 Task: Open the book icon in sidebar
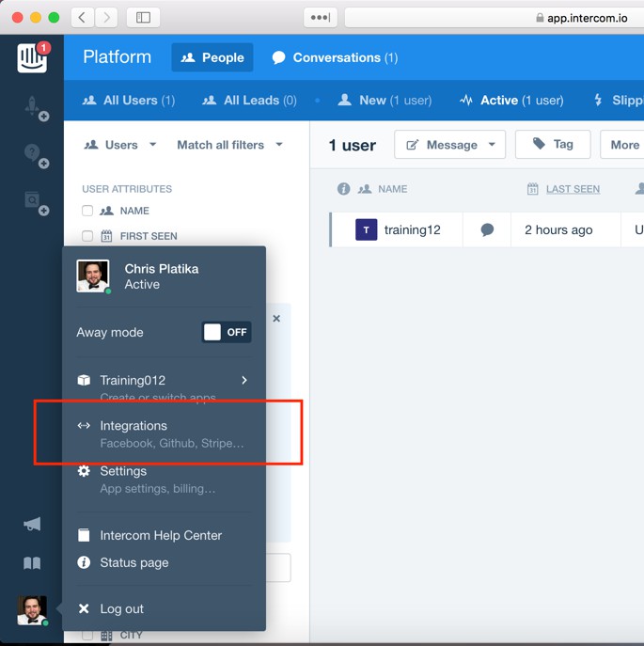[x=32, y=563]
